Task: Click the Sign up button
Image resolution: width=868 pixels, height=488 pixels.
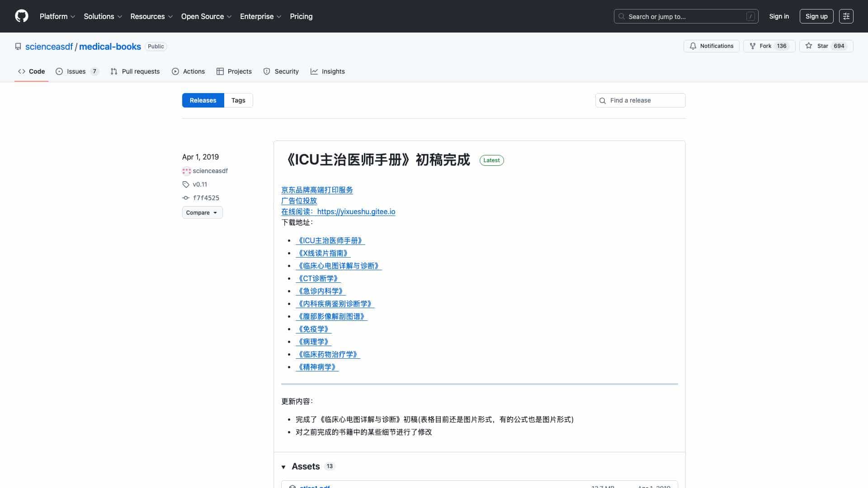Action: pos(816,16)
